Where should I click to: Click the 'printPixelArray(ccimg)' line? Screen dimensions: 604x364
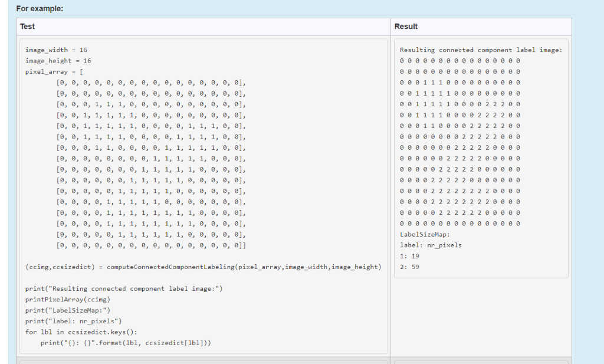pos(68,299)
